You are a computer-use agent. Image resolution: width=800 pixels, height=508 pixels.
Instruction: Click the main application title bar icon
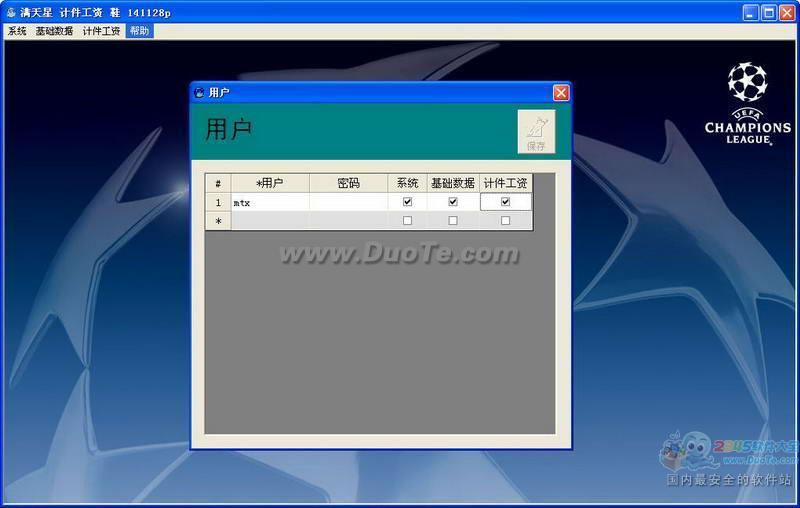(11, 12)
